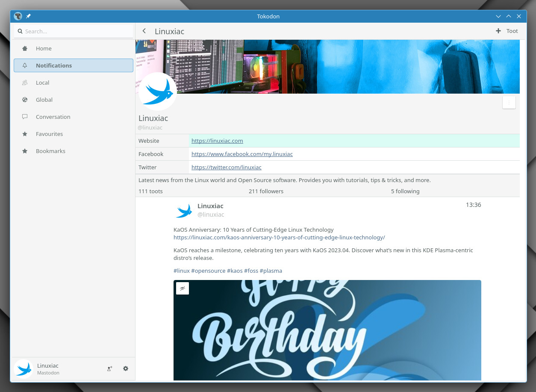Click the Global timeline globe icon
536x392 pixels.
coord(25,100)
